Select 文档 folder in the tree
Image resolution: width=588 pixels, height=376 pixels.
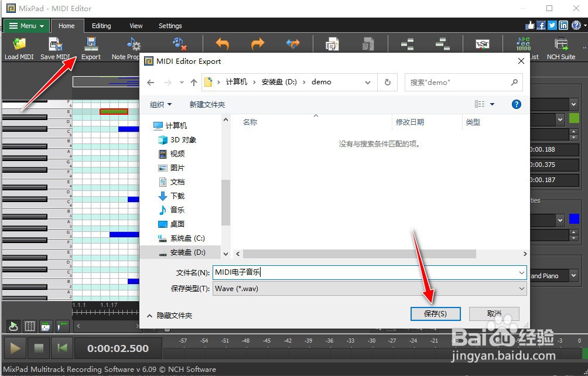(172, 182)
